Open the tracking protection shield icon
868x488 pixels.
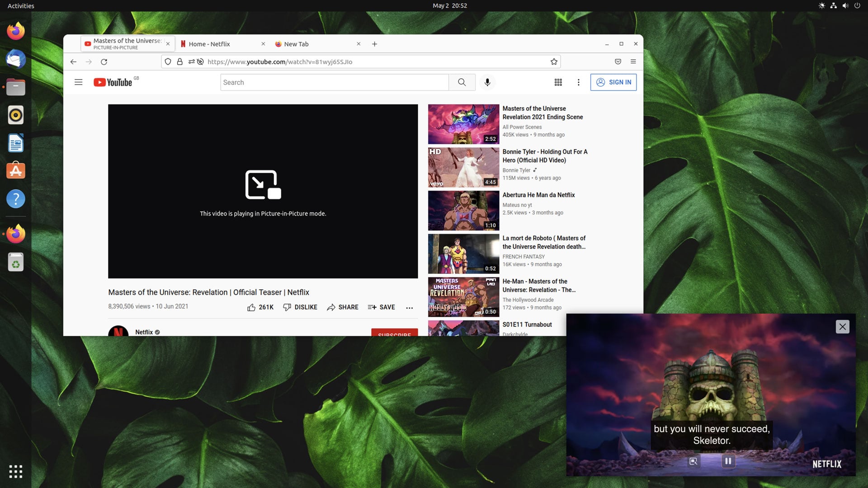pyautogui.click(x=168, y=62)
